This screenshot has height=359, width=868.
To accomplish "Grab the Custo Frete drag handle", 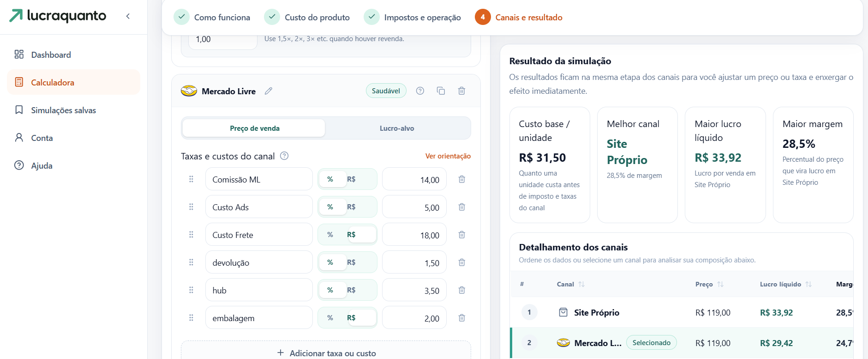I will click(x=191, y=234).
